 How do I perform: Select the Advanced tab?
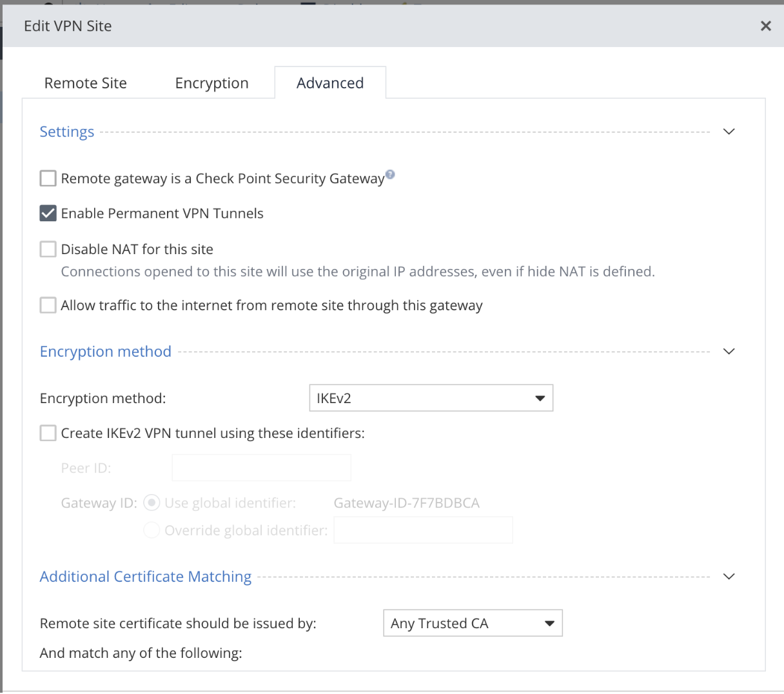point(330,83)
